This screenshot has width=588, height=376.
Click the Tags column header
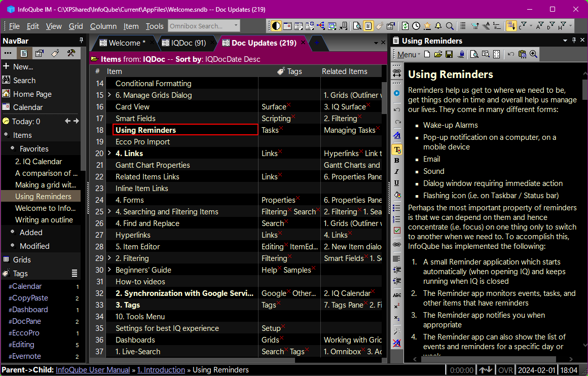coord(289,71)
